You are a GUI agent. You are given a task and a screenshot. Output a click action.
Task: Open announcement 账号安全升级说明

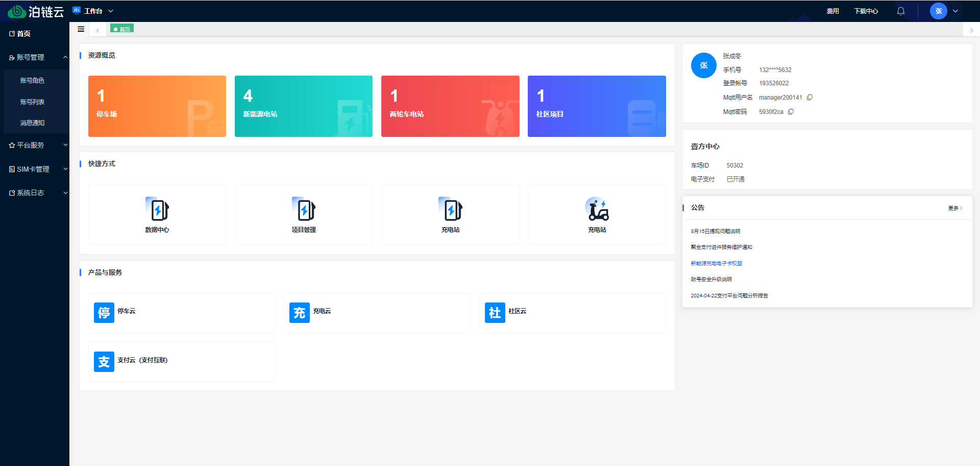(711, 279)
